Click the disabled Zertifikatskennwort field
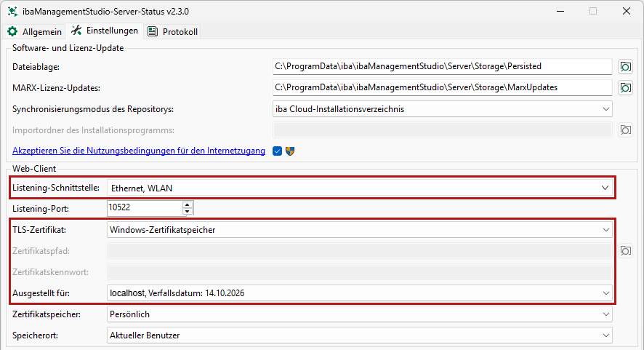The image size is (644, 350). tap(359, 272)
